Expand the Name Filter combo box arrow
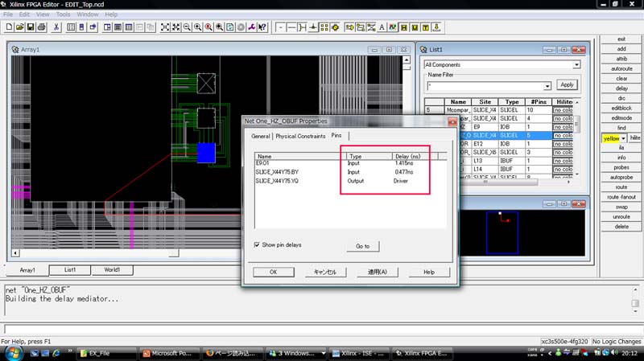The height and width of the screenshot is (361, 644). 547,86
